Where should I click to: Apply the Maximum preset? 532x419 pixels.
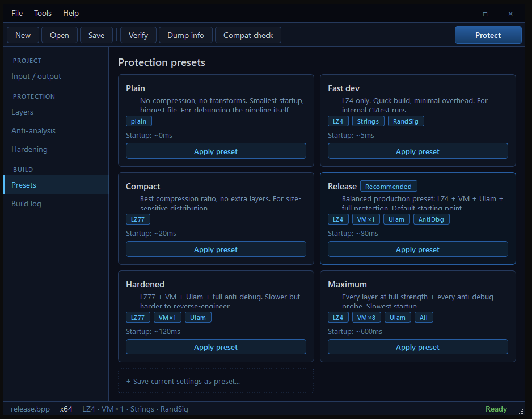pos(417,347)
